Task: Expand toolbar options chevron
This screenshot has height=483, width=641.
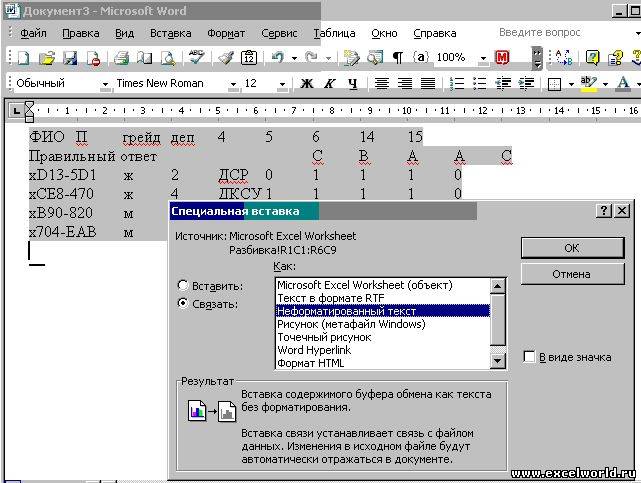Action: click(x=537, y=58)
